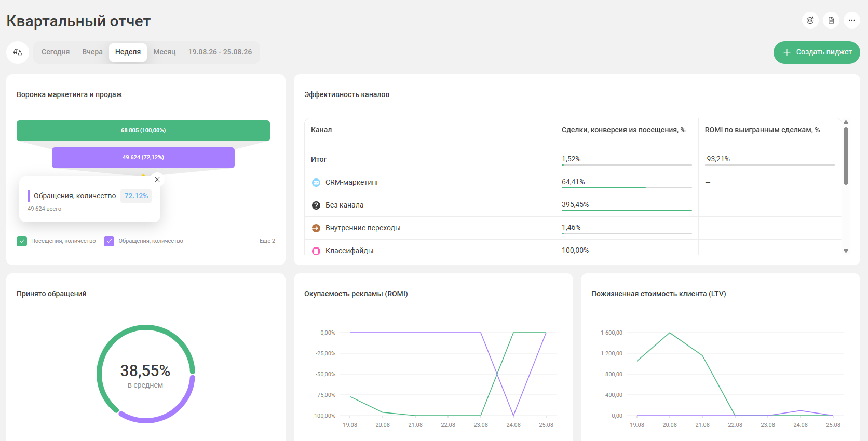Click the table scrollbar up arrow
868x441 pixels.
coord(846,122)
